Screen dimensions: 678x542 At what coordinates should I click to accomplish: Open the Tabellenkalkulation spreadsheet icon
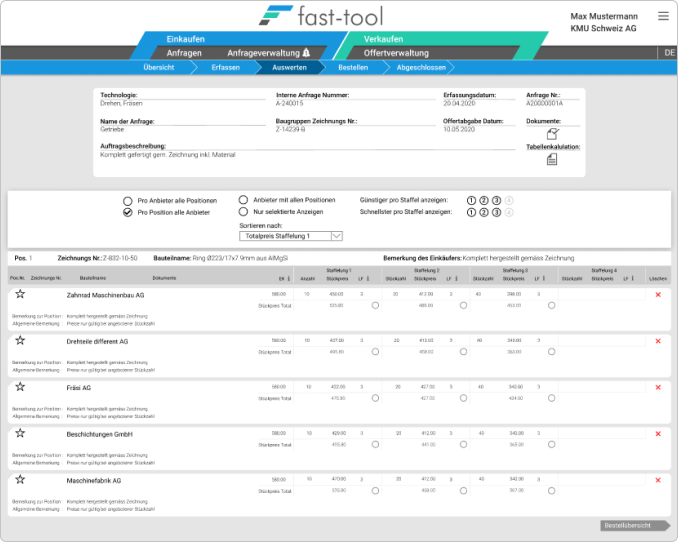(552, 160)
